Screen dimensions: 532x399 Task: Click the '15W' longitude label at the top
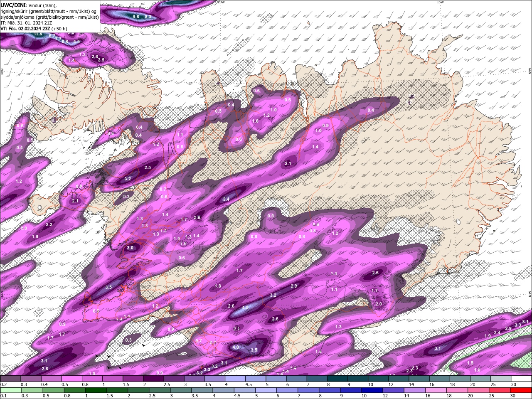pyautogui.click(x=440, y=2)
